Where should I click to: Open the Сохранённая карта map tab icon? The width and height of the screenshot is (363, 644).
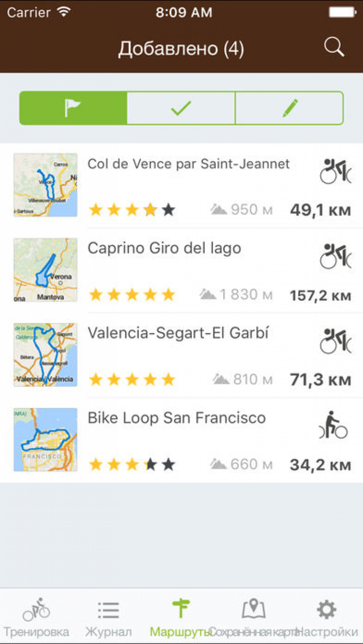[254, 608]
